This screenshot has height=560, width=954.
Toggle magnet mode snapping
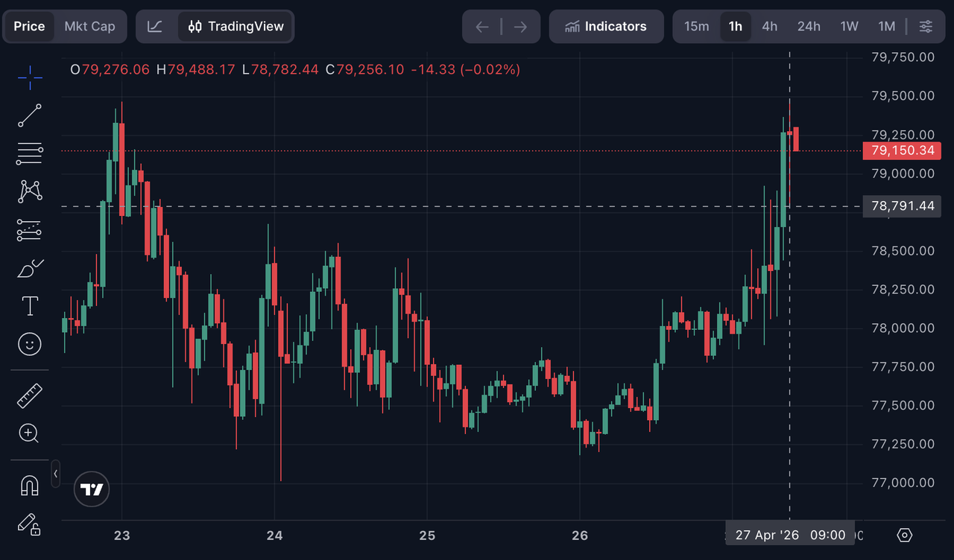coord(30,486)
